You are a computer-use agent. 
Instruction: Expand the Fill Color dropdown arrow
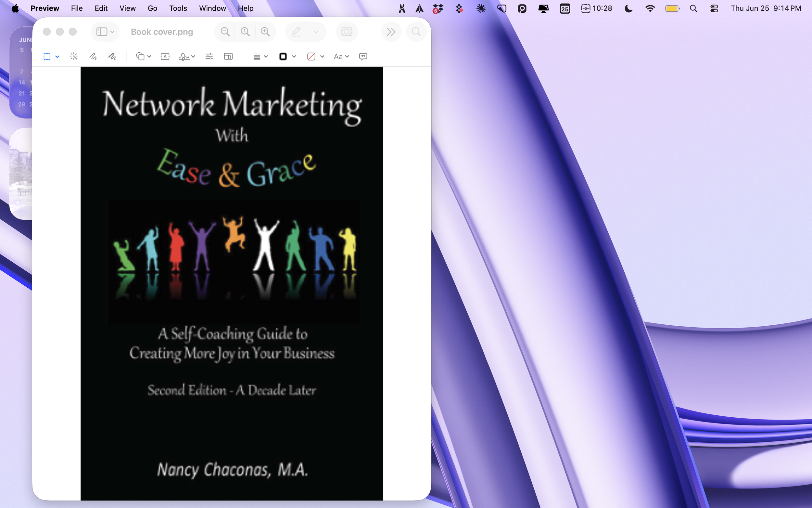coord(322,57)
